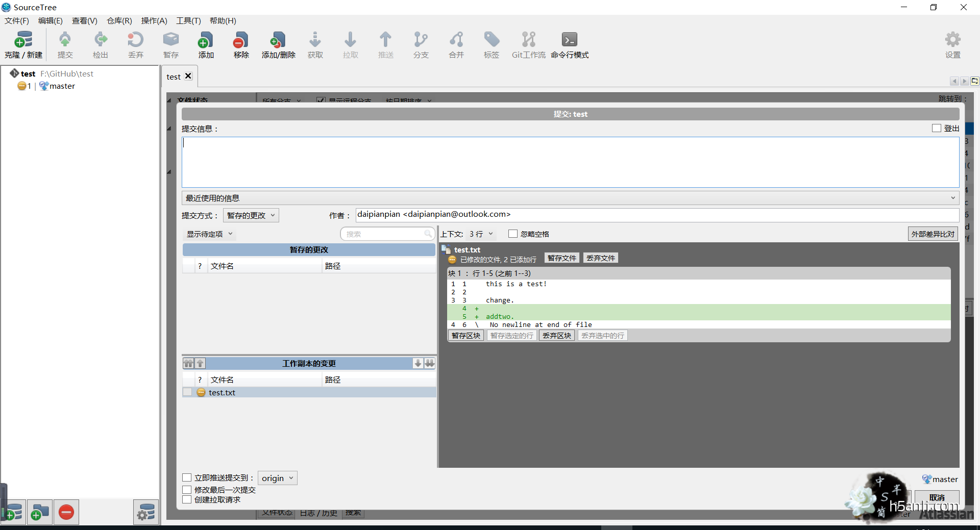Unstage selected file single down arrow icon
This screenshot has height=530, width=980.
tap(418, 363)
